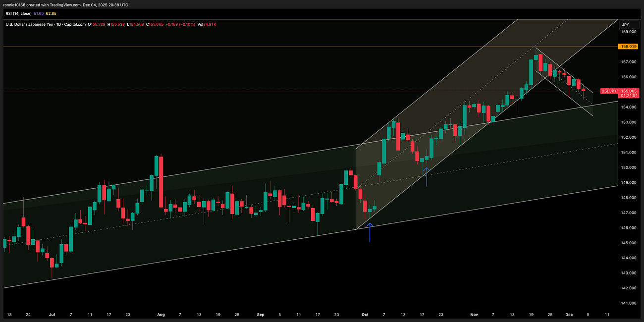644x322 pixels.
Task: Click the blue up arrow marker near early October
Action: pos(370,233)
